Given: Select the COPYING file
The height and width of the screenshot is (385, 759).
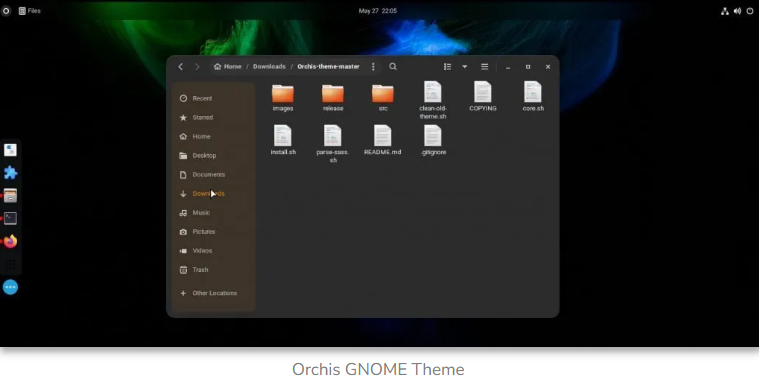Looking at the screenshot, I should [483, 96].
